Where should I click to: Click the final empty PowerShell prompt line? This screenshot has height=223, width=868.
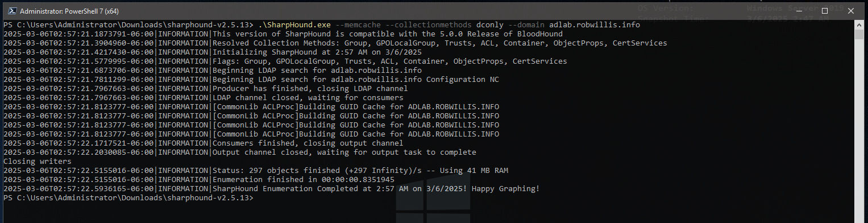click(128, 198)
